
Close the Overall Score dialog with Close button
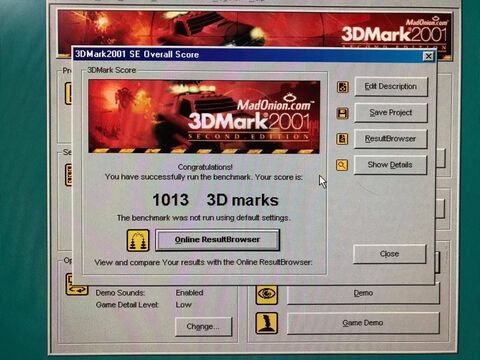coord(389,254)
